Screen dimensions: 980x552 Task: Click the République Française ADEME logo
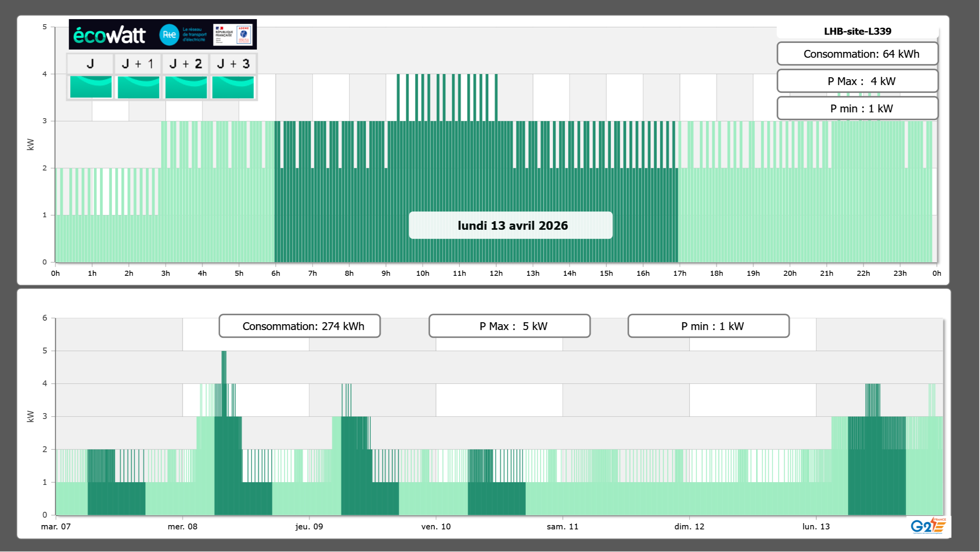[233, 35]
